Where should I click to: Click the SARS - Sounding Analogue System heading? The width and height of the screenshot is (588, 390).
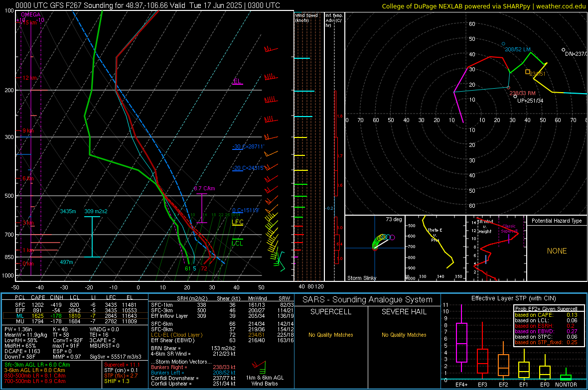(368, 300)
